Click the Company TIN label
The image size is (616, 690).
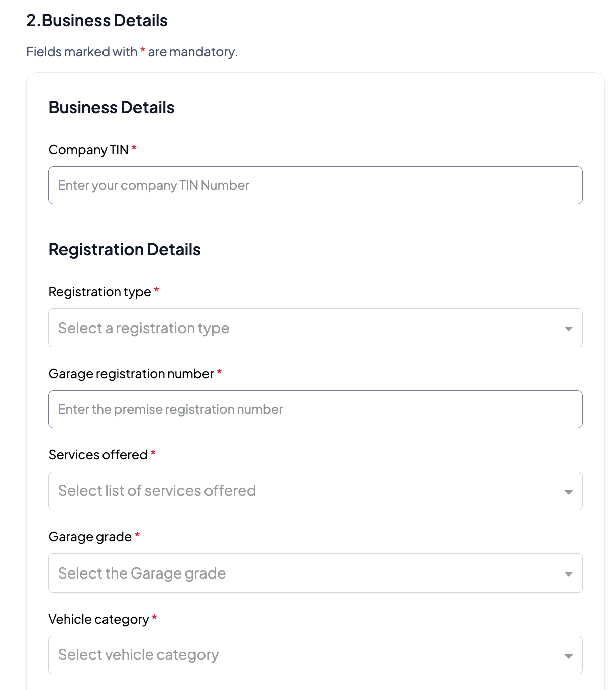pos(88,150)
